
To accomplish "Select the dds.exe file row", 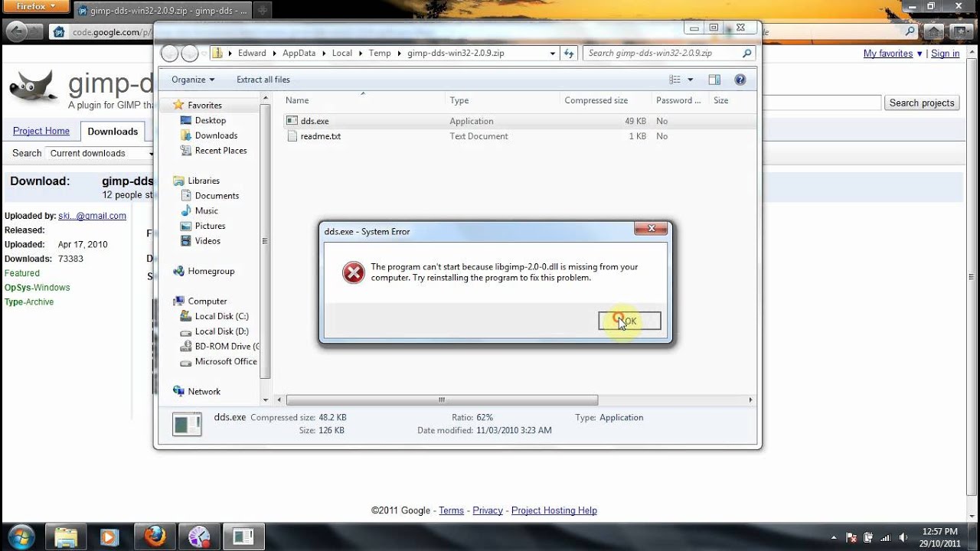I will point(519,121).
